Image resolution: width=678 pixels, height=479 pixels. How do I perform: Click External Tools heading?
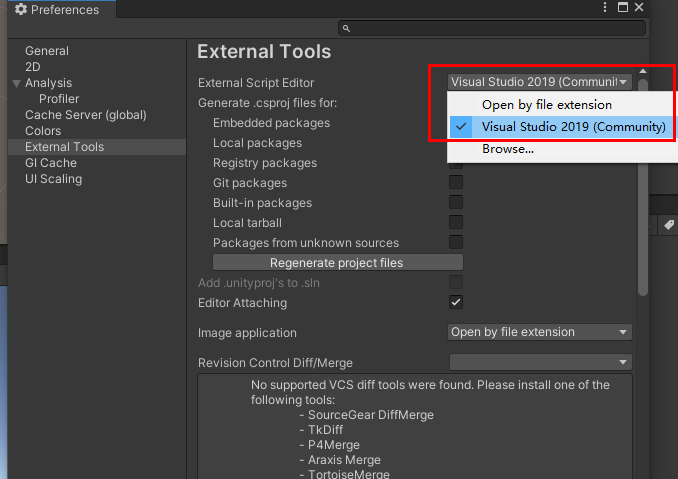coord(264,51)
